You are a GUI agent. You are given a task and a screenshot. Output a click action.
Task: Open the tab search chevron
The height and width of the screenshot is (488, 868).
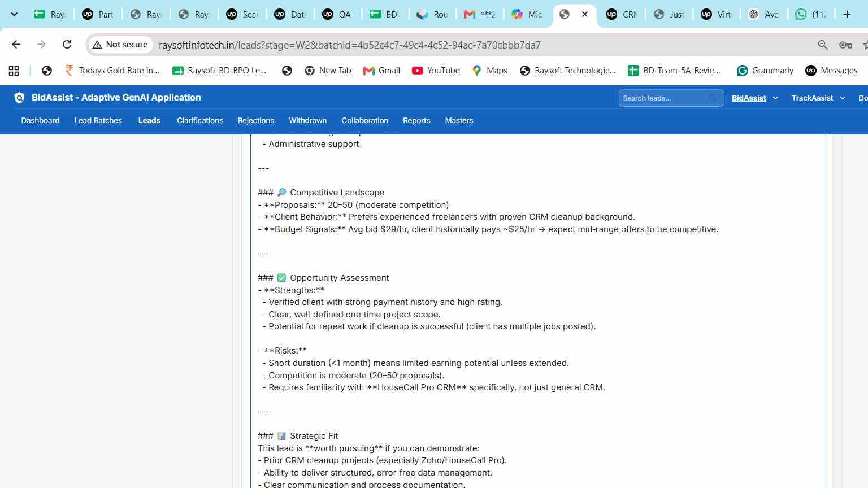pos(14,14)
